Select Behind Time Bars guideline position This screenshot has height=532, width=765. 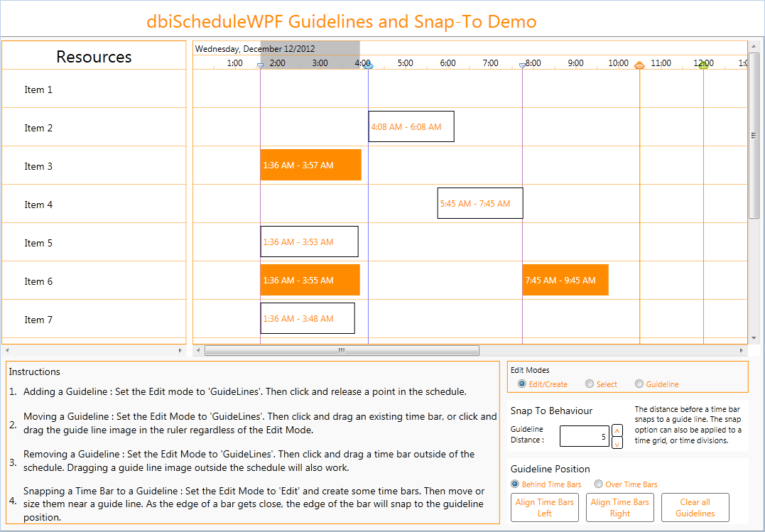(514, 484)
